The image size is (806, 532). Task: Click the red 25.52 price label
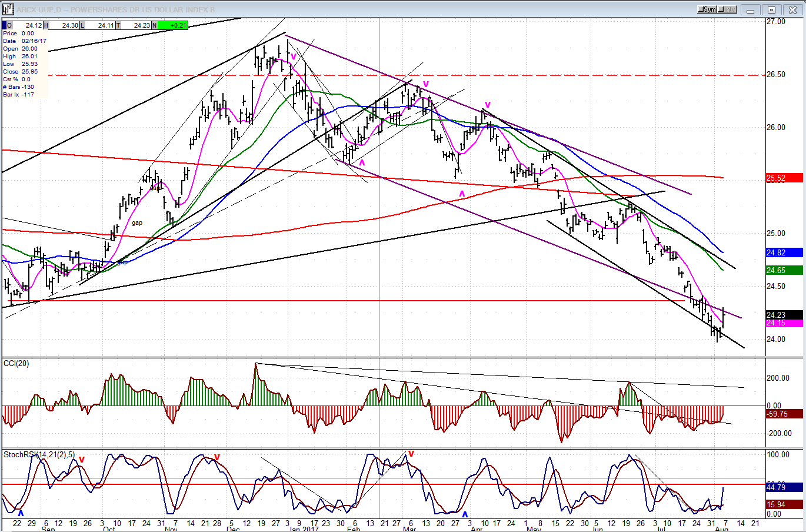point(784,178)
